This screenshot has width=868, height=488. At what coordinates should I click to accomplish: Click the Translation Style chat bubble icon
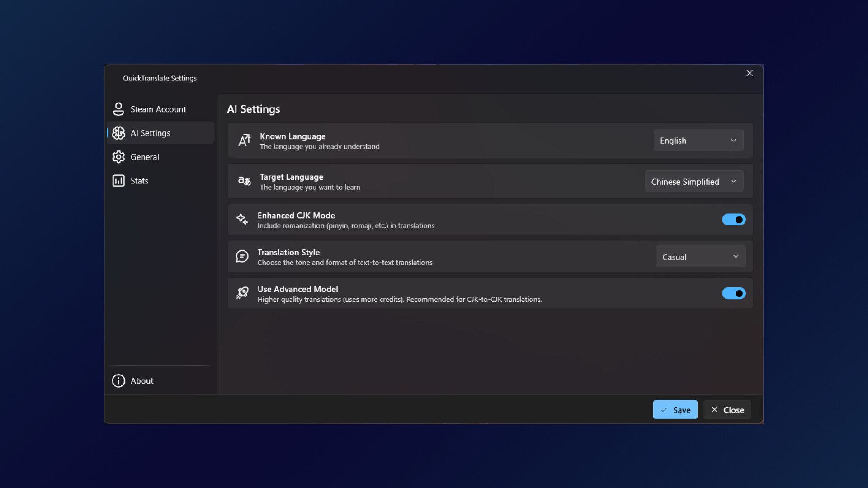(242, 256)
